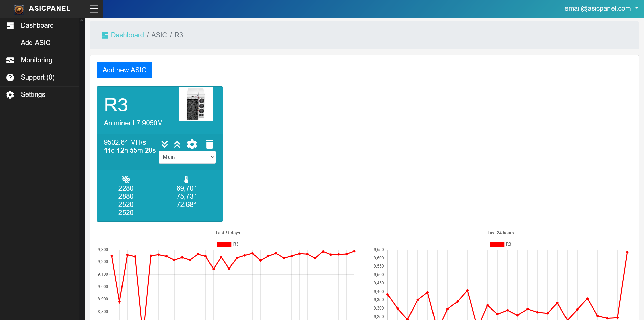Expand the Main pool dropdown

point(187,157)
